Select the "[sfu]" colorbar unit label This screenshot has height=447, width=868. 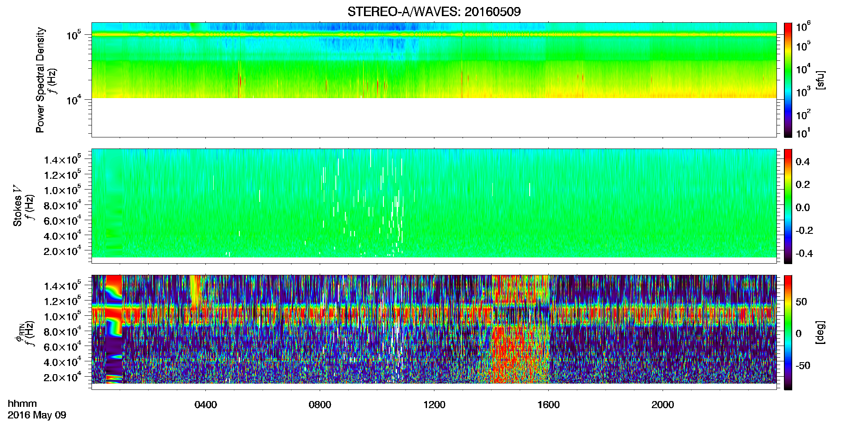820,80
